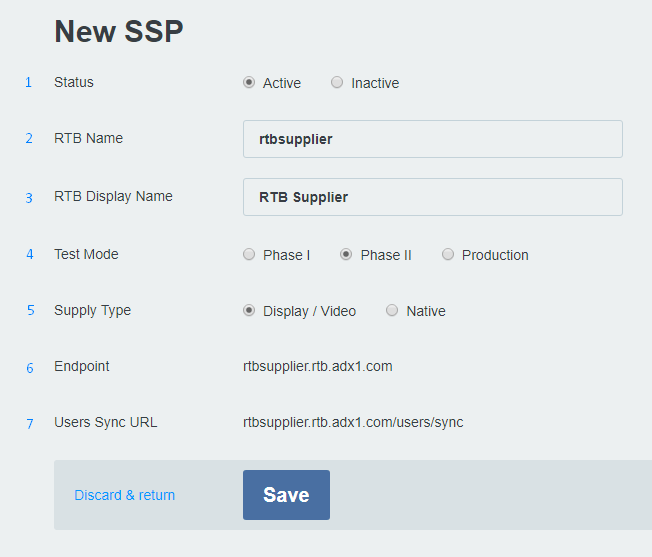Set status to Inactive
This screenshot has width=652, height=557.
(x=337, y=83)
